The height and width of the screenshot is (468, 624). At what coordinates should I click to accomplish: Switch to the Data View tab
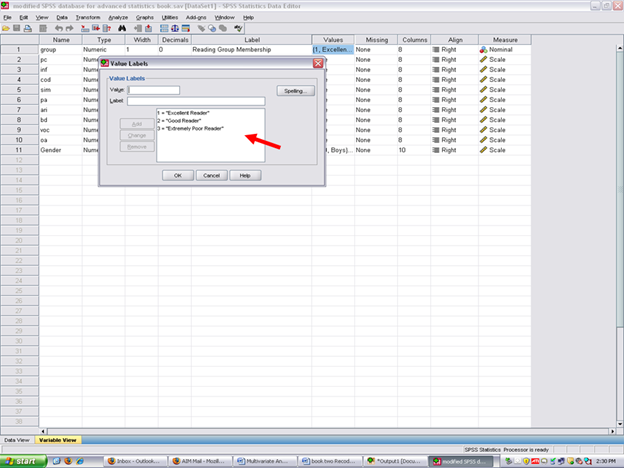16,439
